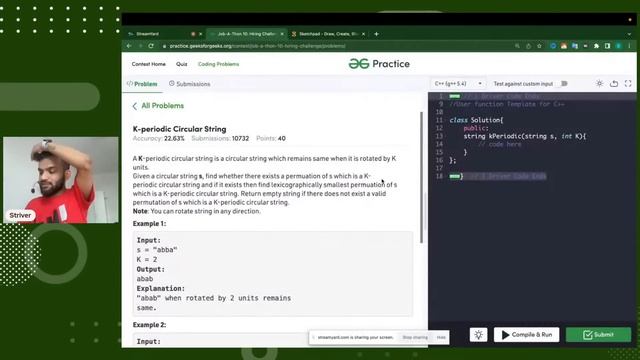Open the Problem tab
The image size is (640, 360).
[142, 84]
